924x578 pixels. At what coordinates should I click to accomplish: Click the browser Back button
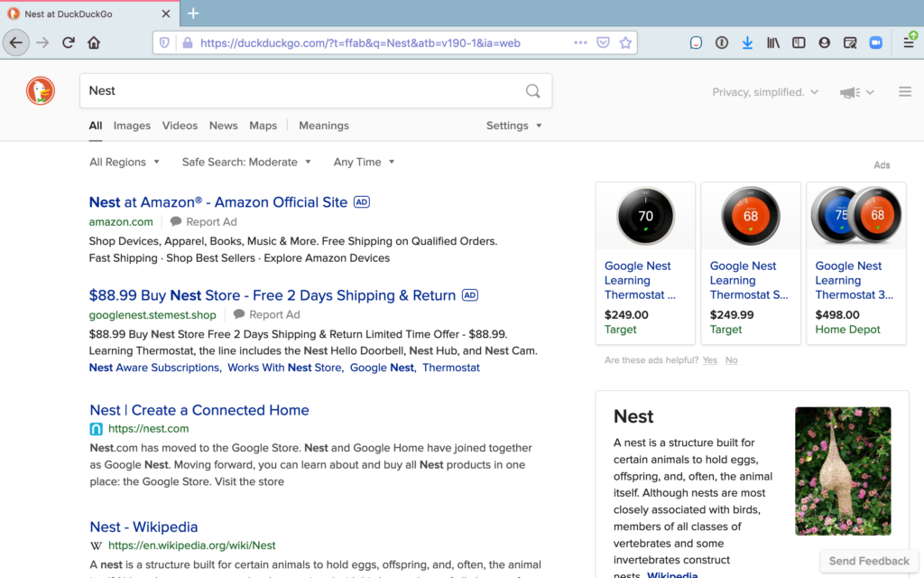16,42
